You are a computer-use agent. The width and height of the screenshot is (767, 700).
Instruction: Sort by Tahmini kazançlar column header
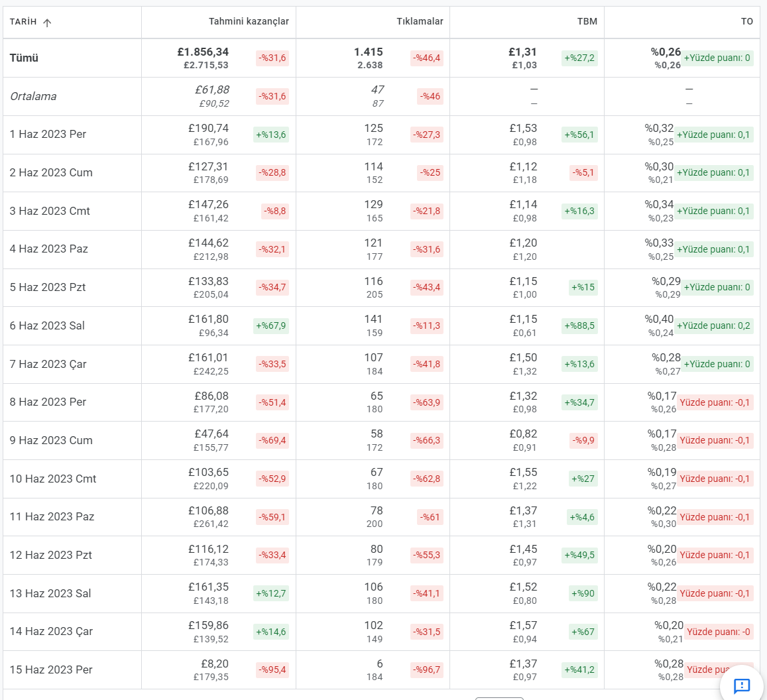click(x=249, y=21)
